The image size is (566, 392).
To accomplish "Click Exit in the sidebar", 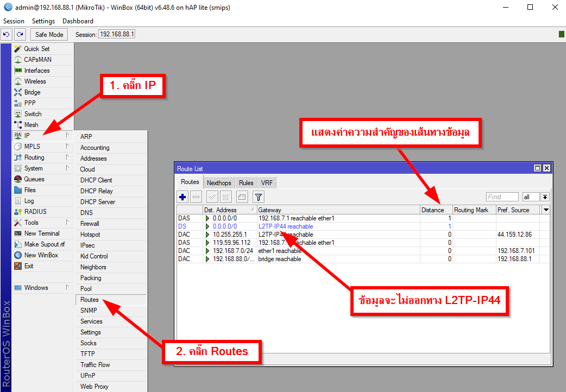I will 42,266.
